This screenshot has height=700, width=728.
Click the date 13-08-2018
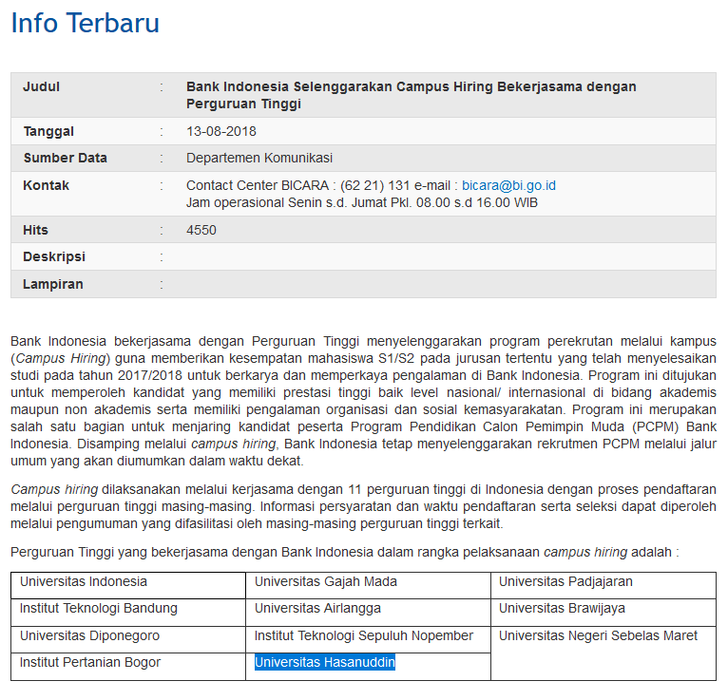coord(221,131)
